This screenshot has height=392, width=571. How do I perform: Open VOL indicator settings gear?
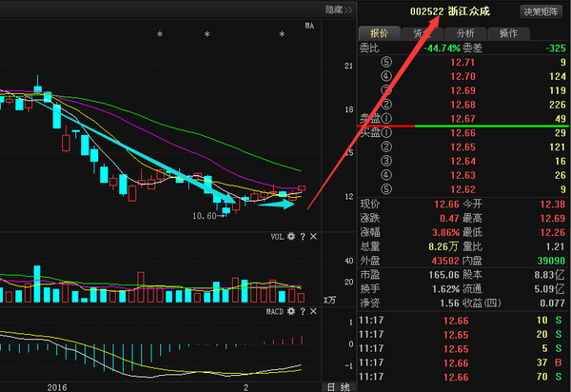pyautogui.click(x=291, y=235)
